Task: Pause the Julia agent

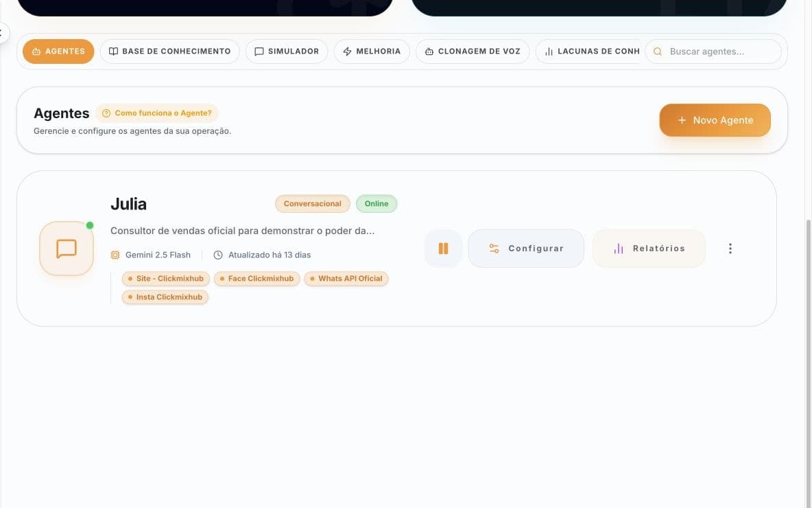Action: click(x=443, y=249)
